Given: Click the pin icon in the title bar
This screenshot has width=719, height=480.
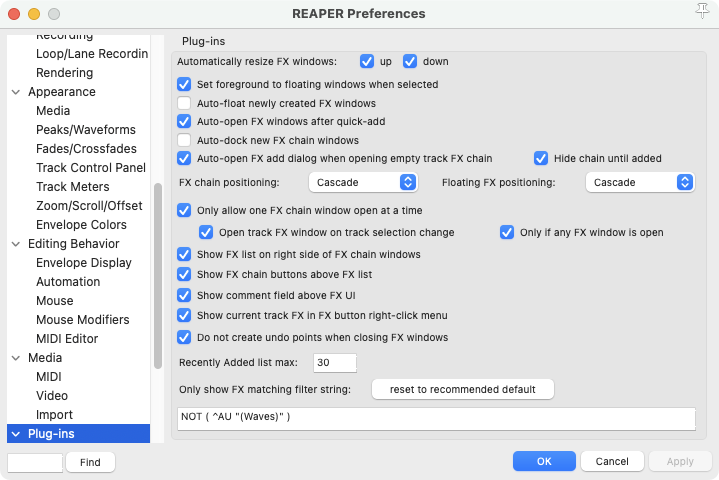Looking at the screenshot, I should 700,13.
